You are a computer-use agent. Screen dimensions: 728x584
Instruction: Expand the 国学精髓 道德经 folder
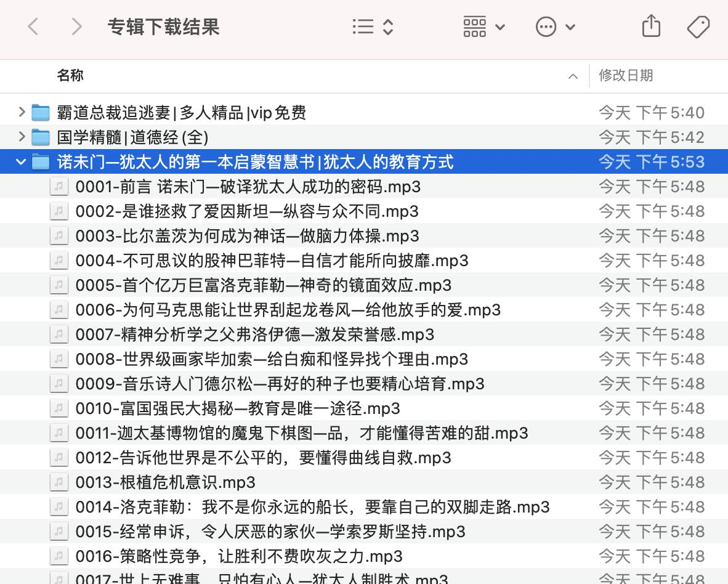(x=22, y=137)
